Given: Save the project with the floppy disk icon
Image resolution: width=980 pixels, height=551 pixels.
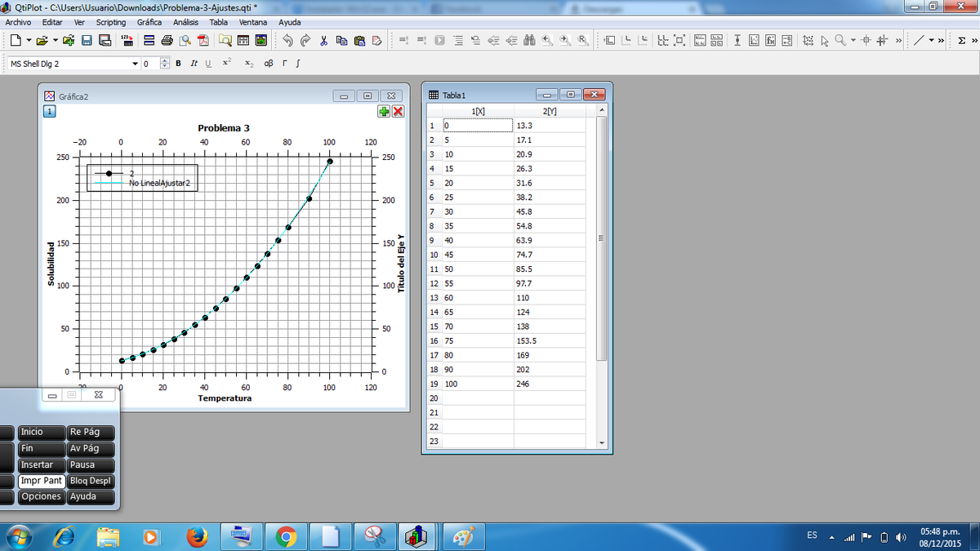Looking at the screenshot, I should (x=87, y=40).
